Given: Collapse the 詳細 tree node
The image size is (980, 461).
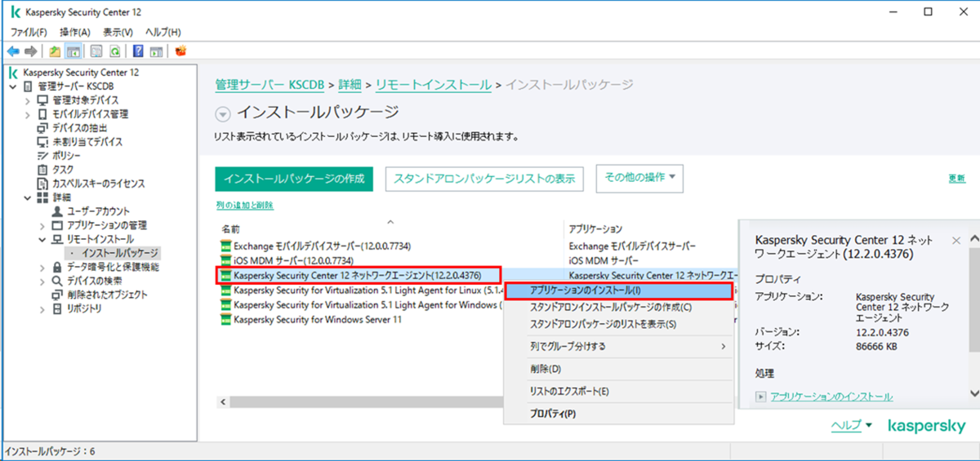Looking at the screenshot, I should click(x=27, y=197).
